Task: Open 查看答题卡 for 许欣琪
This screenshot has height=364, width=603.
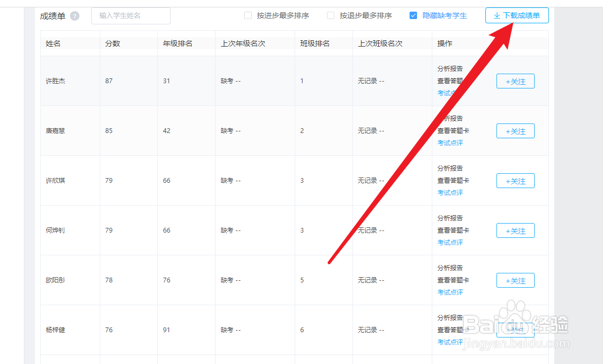Action: (x=453, y=181)
